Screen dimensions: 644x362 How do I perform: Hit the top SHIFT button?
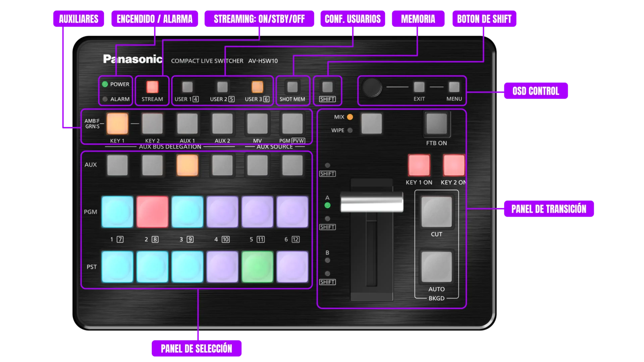pyautogui.click(x=327, y=87)
